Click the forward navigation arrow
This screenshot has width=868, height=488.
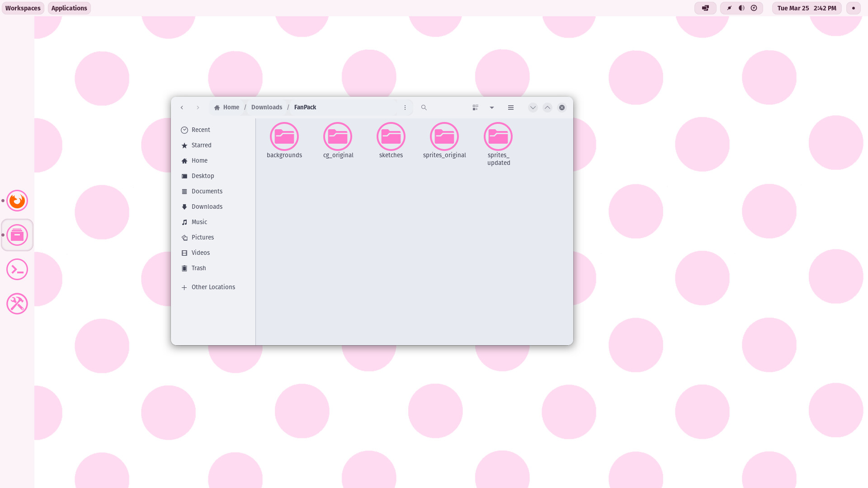point(198,107)
